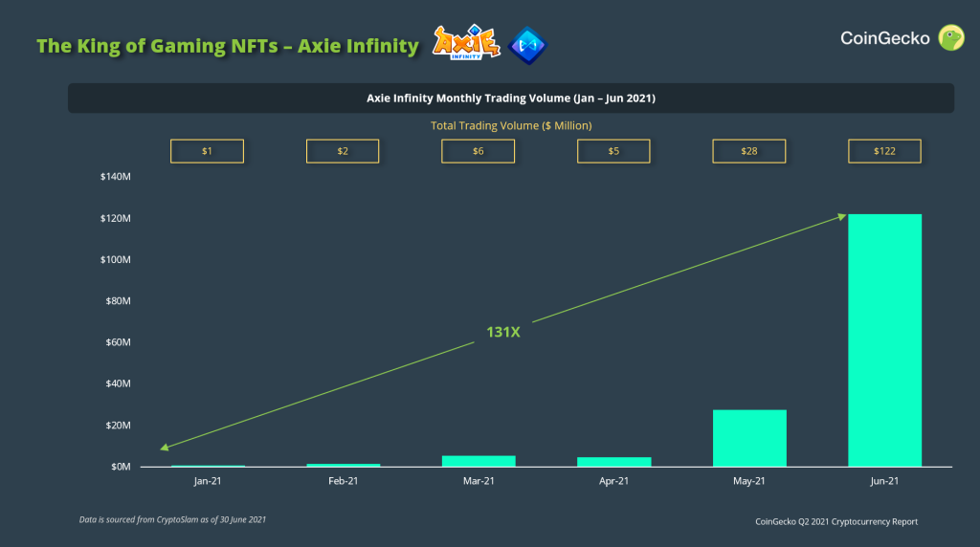Click the Axie Infinity logo

point(466,42)
